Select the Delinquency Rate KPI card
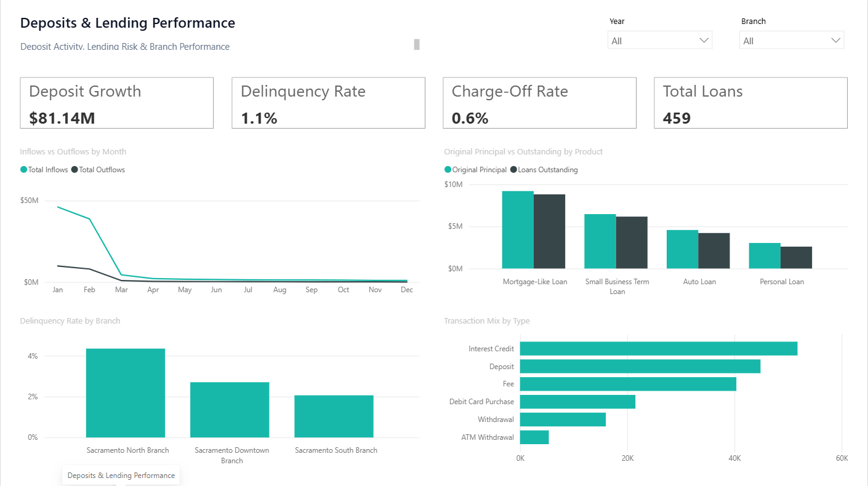The width and height of the screenshot is (868, 486). [x=328, y=103]
